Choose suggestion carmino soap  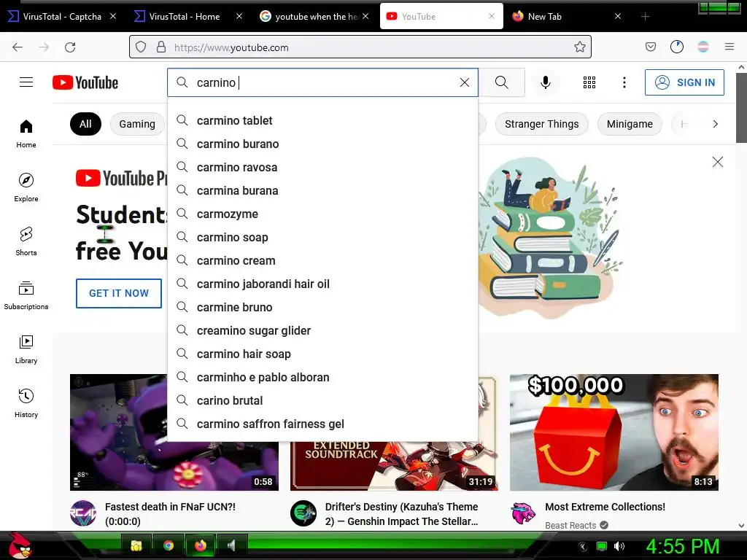(x=322, y=237)
